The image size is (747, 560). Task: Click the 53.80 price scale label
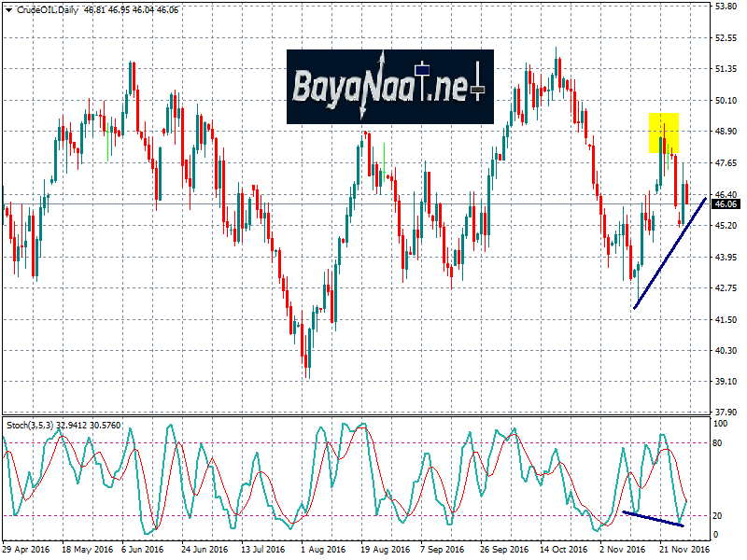pyautogui.click(x=726, y=7)
